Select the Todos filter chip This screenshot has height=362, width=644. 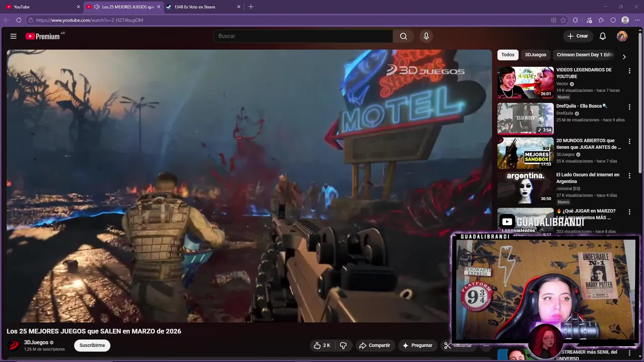(508, 55)
